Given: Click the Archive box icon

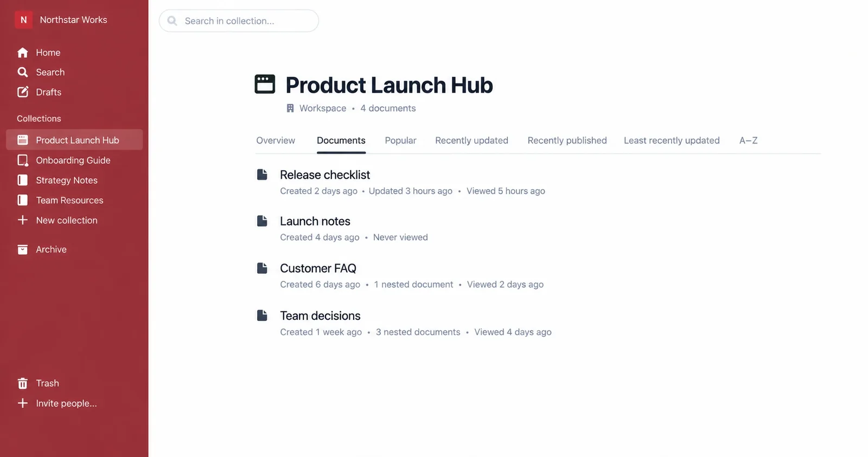Looking at the screenshot, I should pos(23,249).
